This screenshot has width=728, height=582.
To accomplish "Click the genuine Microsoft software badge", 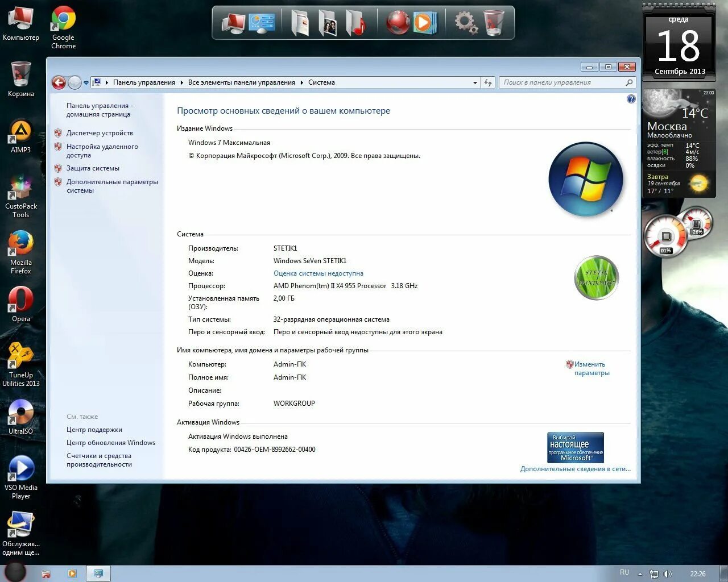I will click(x=576, y=448).
